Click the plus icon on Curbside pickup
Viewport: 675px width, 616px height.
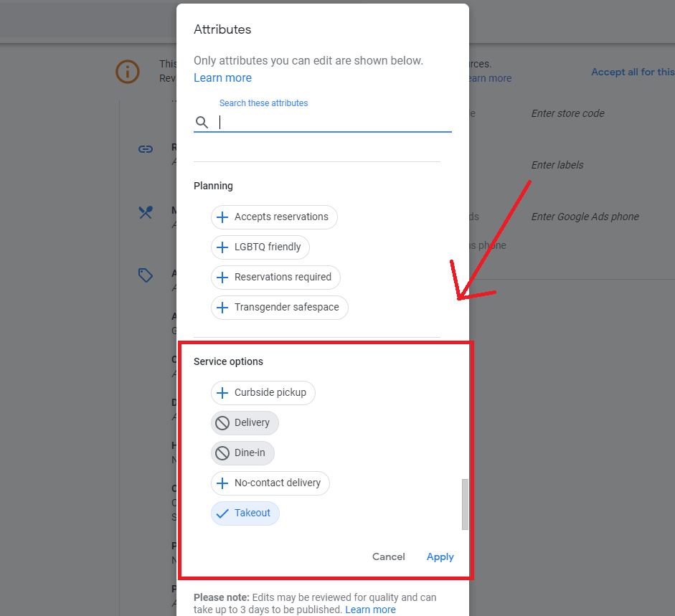222,393
